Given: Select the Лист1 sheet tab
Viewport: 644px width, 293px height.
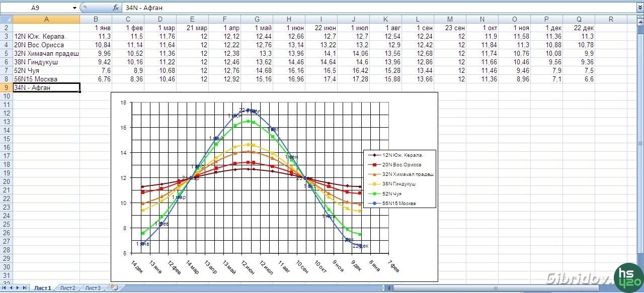Looking at the screenshot, I should [42, 288].
